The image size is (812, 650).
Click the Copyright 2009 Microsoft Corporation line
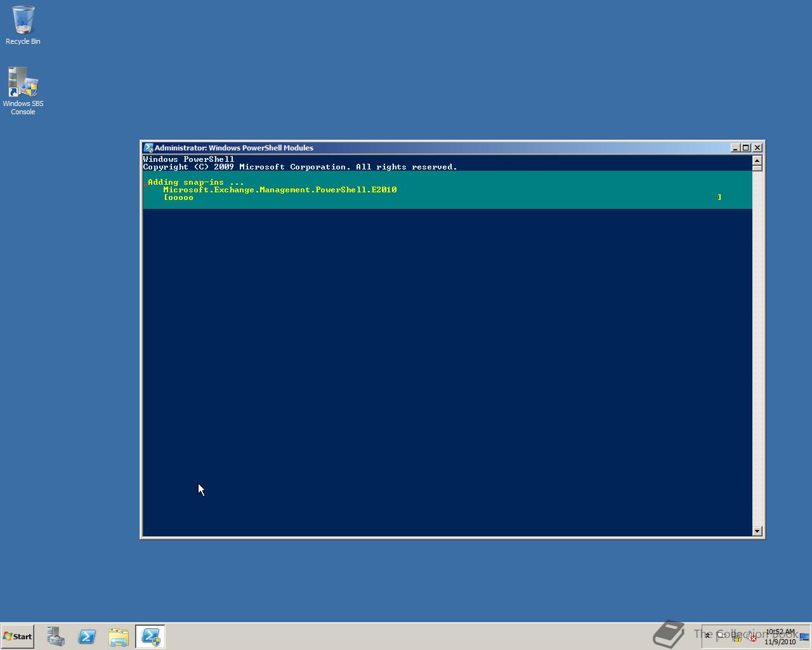coord(300,167)
